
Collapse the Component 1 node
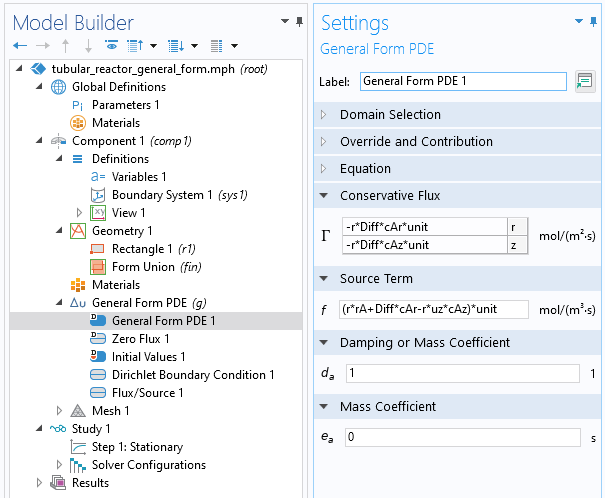click(39, 141)
